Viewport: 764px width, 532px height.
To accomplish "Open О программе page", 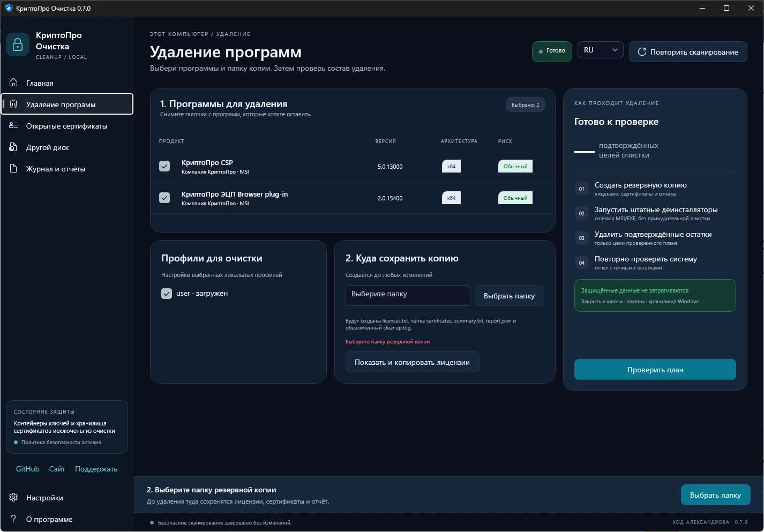I will (67, 519).
